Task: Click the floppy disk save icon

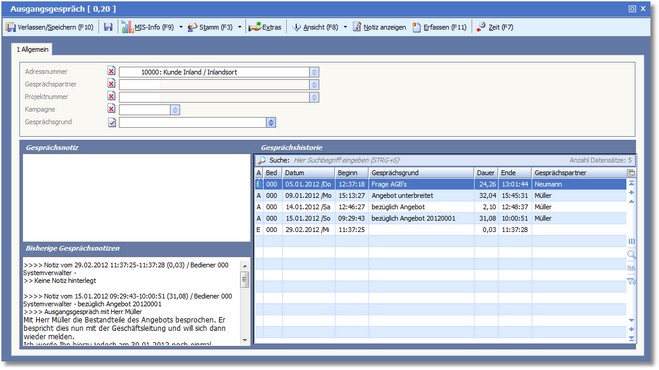Action: (x=108, y=27)
